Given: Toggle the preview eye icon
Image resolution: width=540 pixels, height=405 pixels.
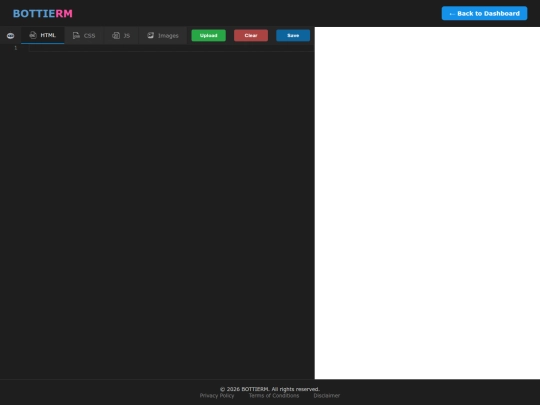Looking at the screenshot, I should 10,35.
